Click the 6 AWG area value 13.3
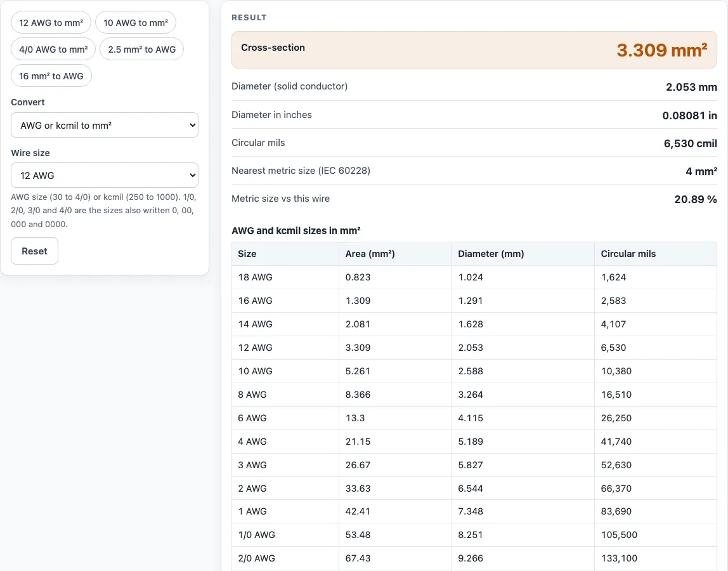 pos(355,417)
